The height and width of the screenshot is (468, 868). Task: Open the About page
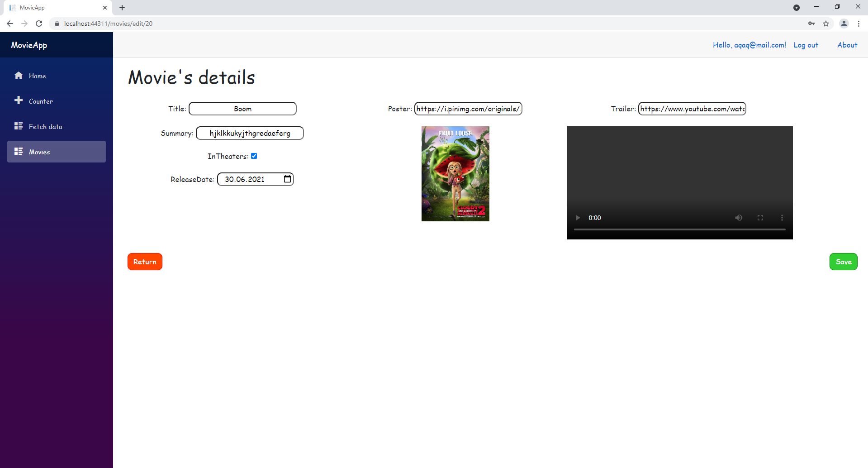(x=847, y=45)
